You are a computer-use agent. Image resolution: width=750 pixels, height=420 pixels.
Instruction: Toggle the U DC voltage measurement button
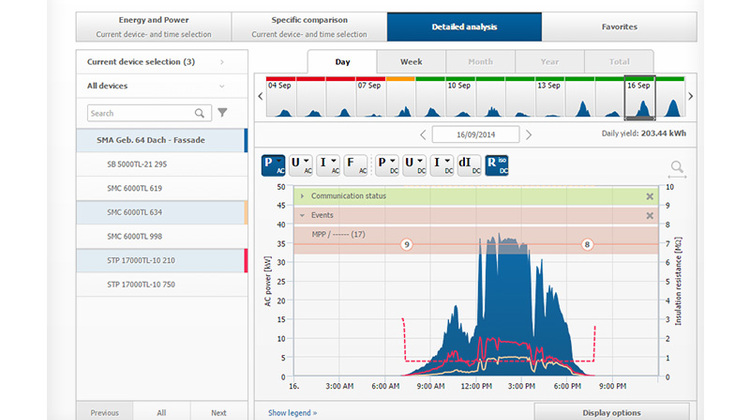tap(414, 165)
